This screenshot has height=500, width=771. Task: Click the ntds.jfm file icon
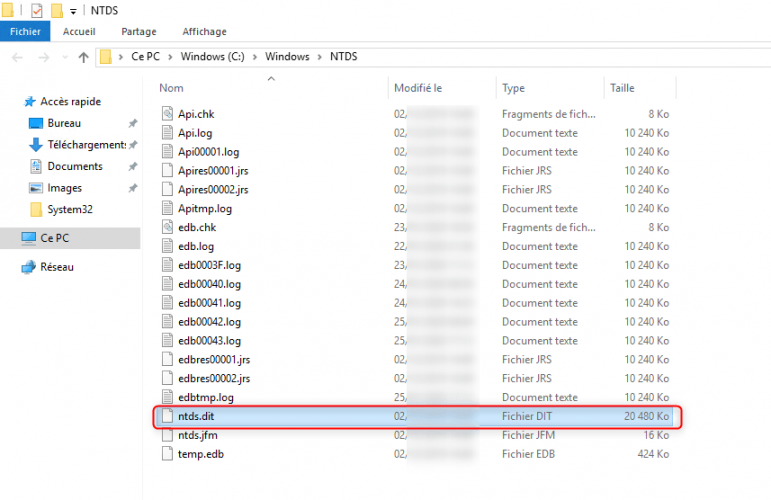click(x=167, y=435)
